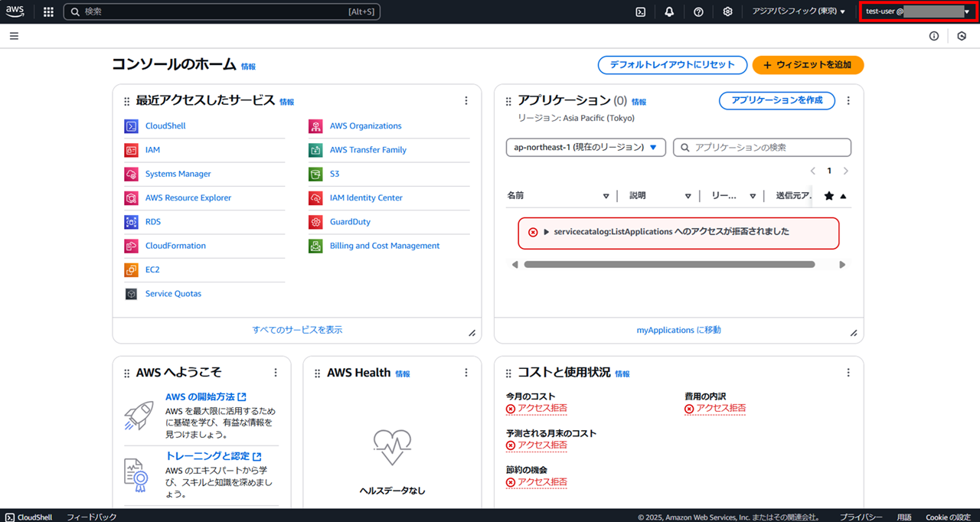Click the GuardDuty icon
980x522 pixels.
[315, 222]
